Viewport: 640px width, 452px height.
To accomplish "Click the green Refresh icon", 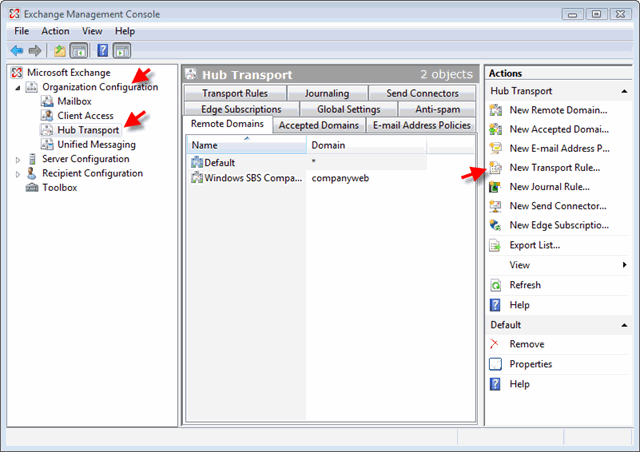I will pos(496,285).
